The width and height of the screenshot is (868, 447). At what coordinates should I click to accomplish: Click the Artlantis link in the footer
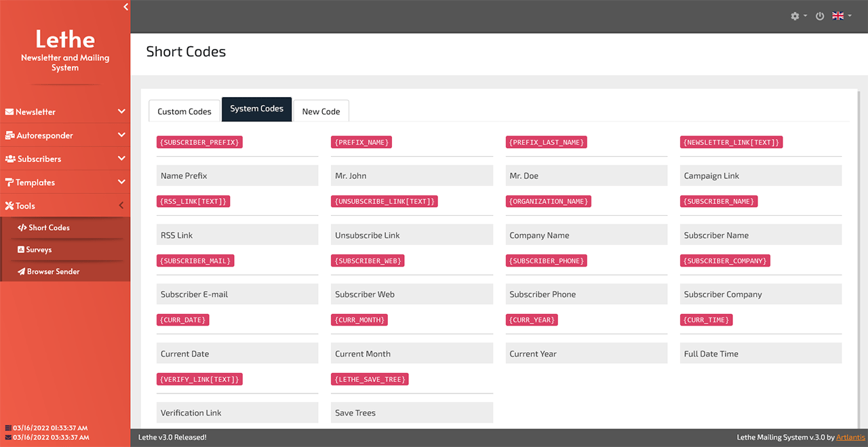coord(850,438)
